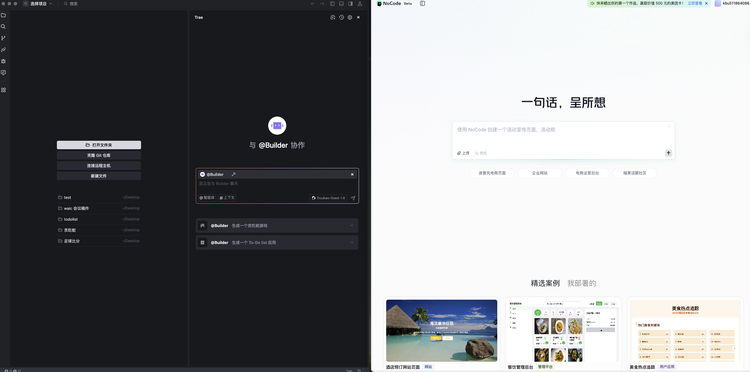Viewport: 750px width, 372px height.
Task: Click the new chat icon in Trae panel header
Action: pos(332,17)
